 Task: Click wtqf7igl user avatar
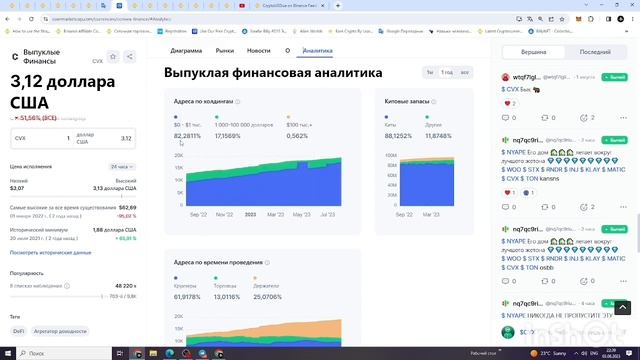tap(505, 77)
